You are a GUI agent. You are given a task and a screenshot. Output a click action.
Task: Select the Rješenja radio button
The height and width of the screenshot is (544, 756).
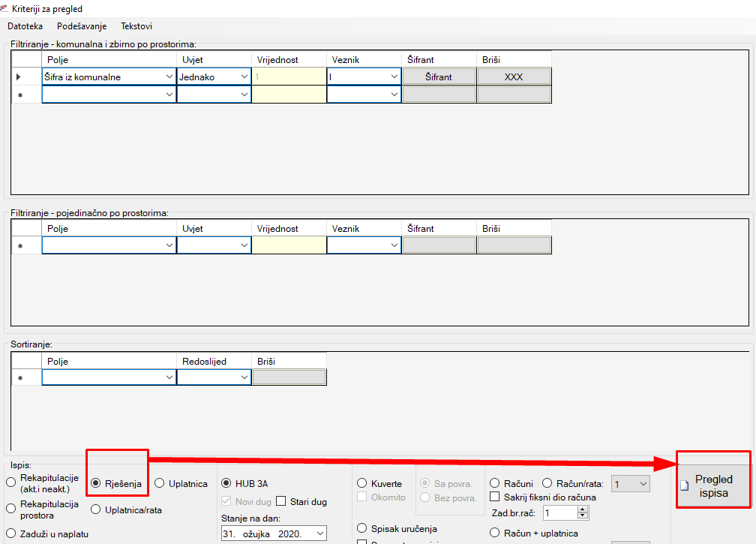point(95,484)
